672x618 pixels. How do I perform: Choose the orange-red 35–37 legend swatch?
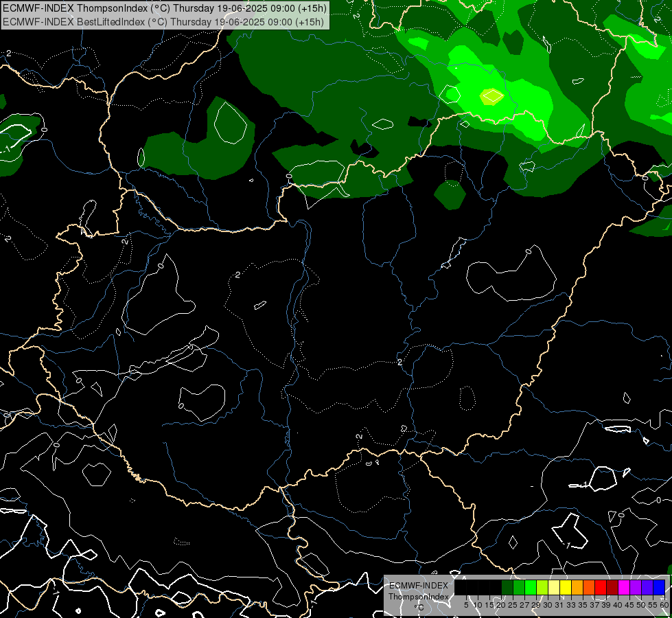[x=589, y=587]
